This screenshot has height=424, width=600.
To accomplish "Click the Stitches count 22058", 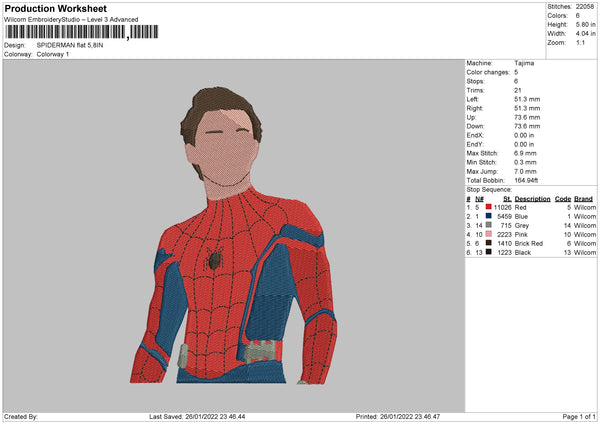I will coord(585,6).
